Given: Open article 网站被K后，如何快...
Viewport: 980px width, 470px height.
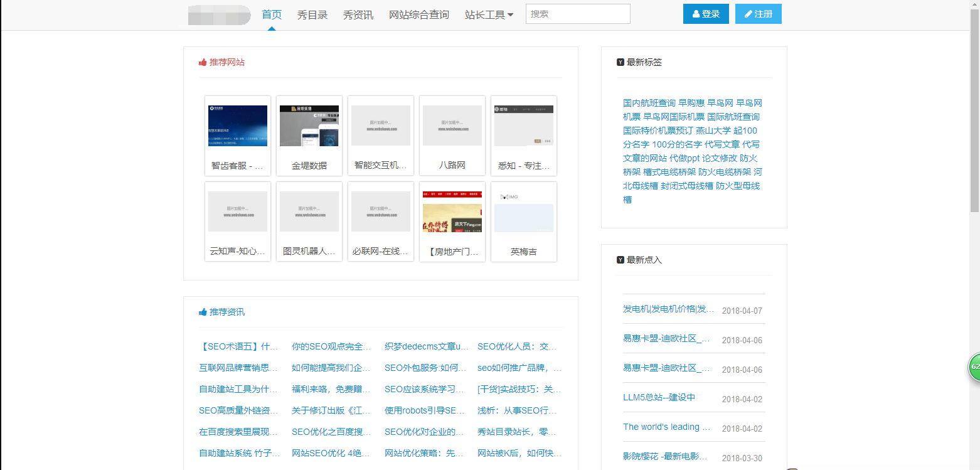Looking at the screenshot, I should click(519, 453).
